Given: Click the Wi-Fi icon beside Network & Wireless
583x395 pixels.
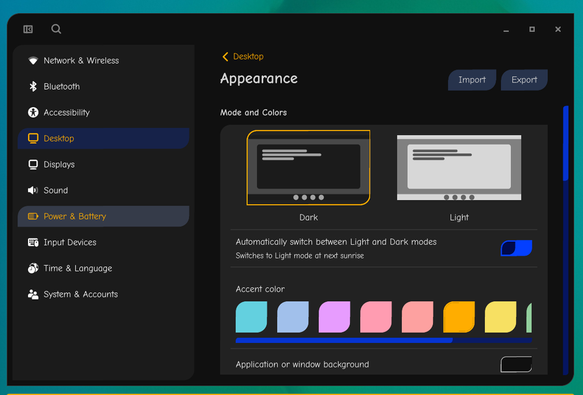Looking at the screenshot, I should coord(33,61).
